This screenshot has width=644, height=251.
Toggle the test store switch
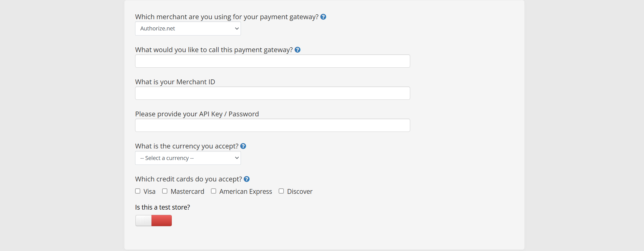(153, 221)
